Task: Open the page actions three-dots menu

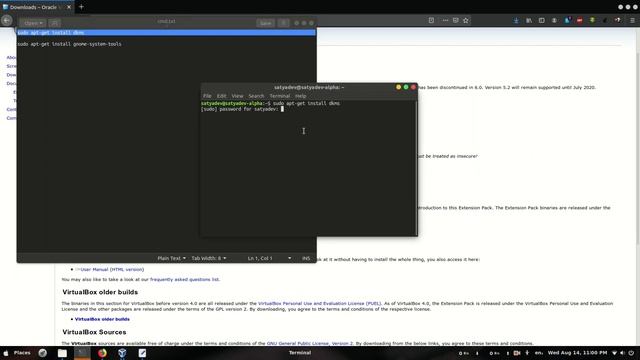Action: (445, 20)
